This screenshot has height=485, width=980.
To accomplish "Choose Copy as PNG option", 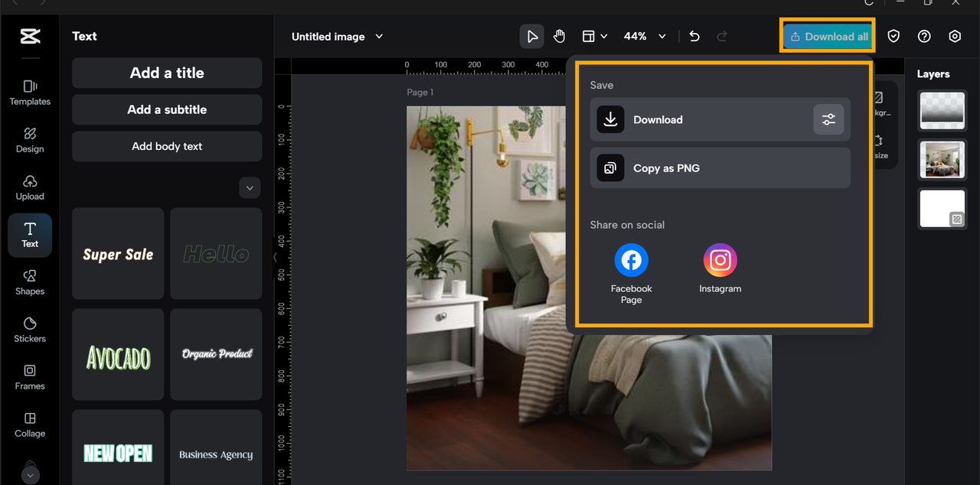I will [720, 168].
